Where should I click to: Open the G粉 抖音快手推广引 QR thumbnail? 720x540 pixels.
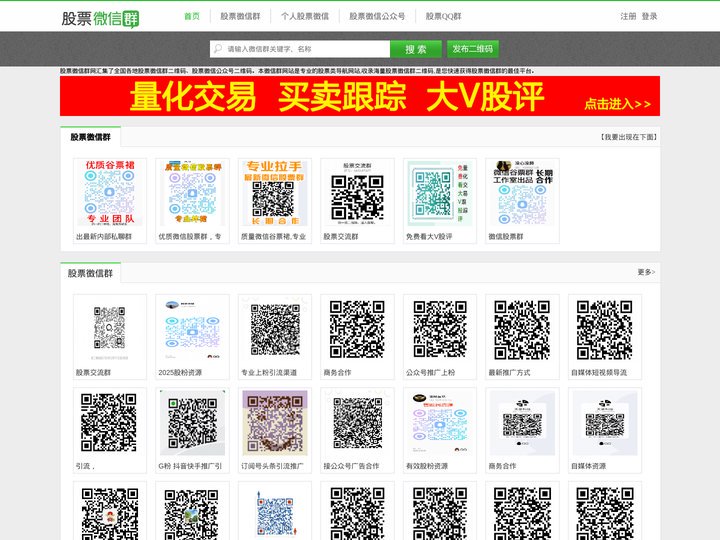[x=192, y=422]
